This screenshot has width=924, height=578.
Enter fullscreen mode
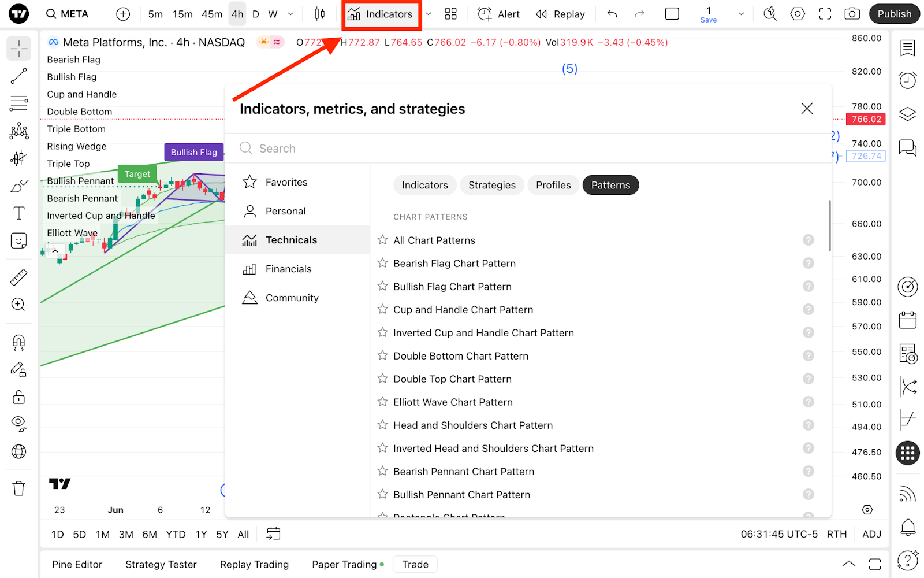(825, 14)
